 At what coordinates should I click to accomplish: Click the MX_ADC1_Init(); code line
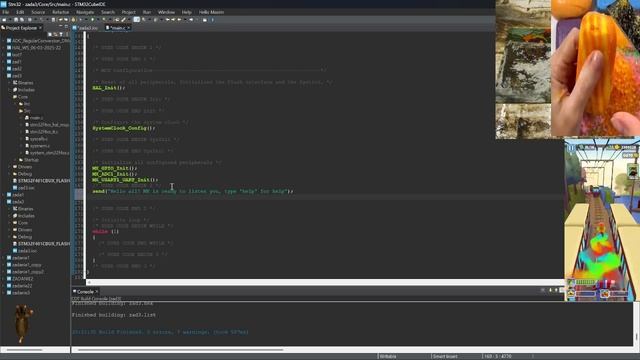(x=114, y=174)
